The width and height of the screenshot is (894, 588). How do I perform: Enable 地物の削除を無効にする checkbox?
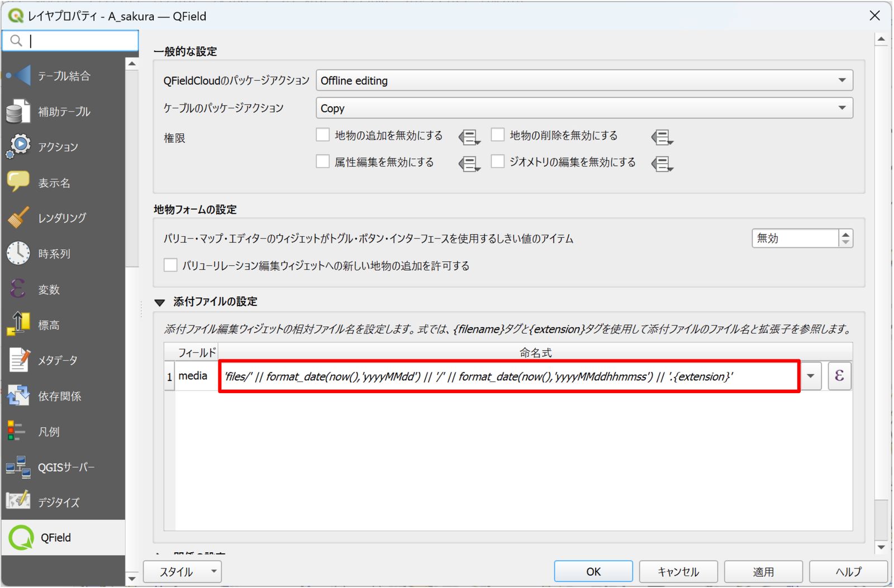point(498,135)
